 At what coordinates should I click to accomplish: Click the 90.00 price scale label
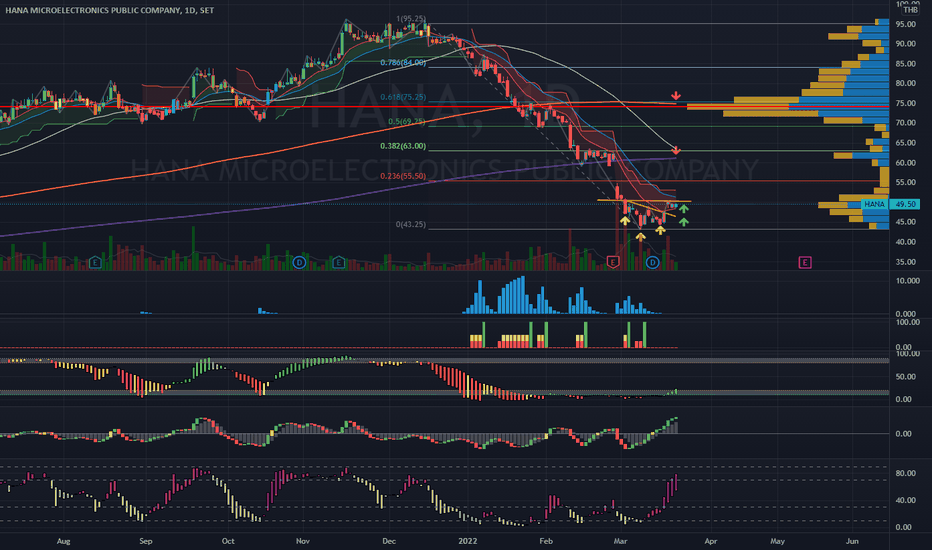905,44
